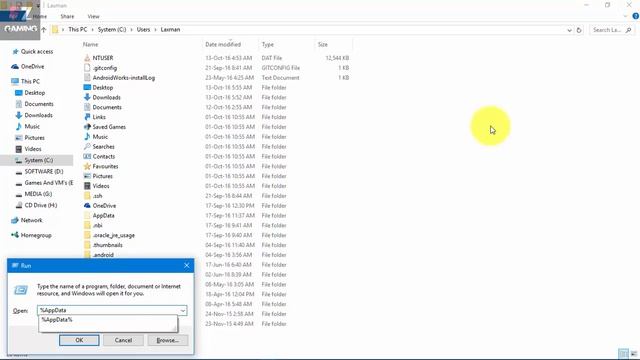Image resolution: width=640 pixels, height=360 pixels.
Task: Click the Cancel button in Run dialog
Action: pyautogui.click(x=123, y=340)
